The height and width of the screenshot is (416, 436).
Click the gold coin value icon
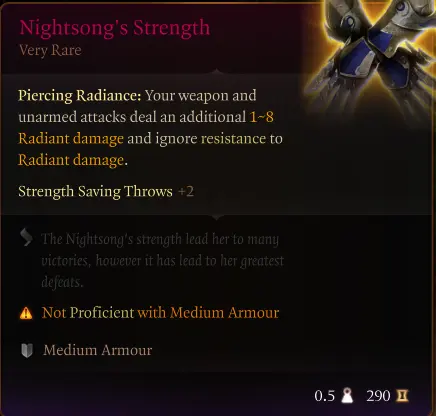coord(402,396)
